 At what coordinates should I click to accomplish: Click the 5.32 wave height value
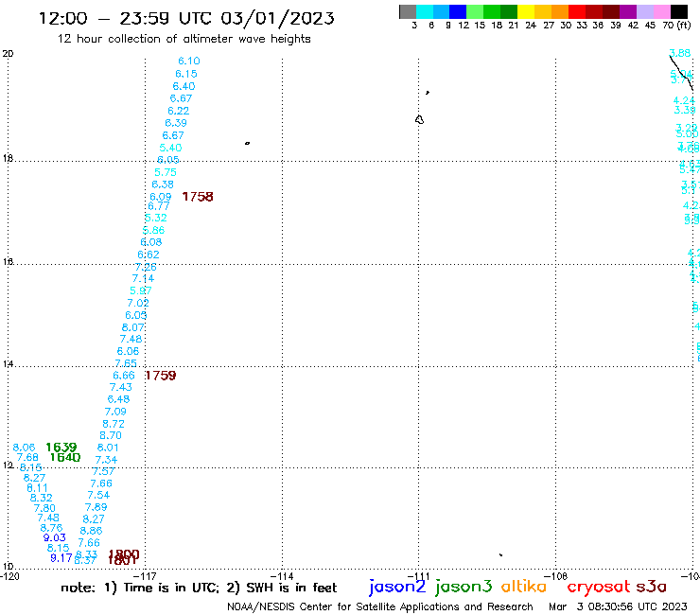coord(155,218)
